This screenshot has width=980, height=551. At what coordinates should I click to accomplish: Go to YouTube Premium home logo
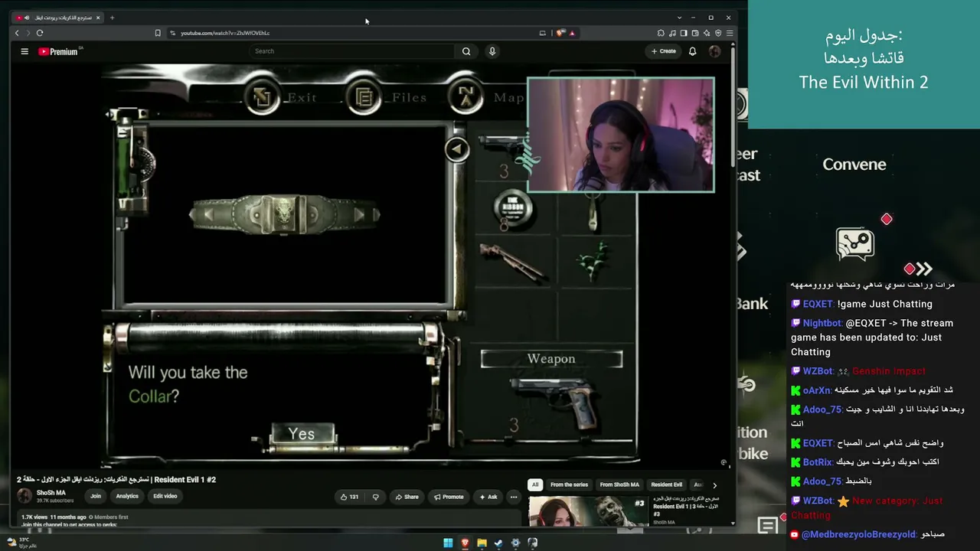tap(59, 51)
